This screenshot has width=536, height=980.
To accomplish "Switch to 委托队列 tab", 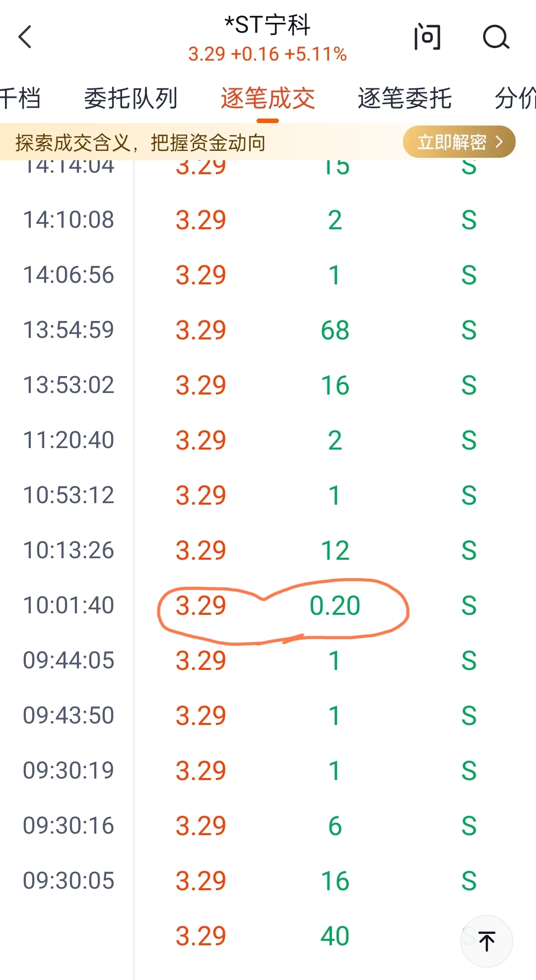I will tap(131, 98).
